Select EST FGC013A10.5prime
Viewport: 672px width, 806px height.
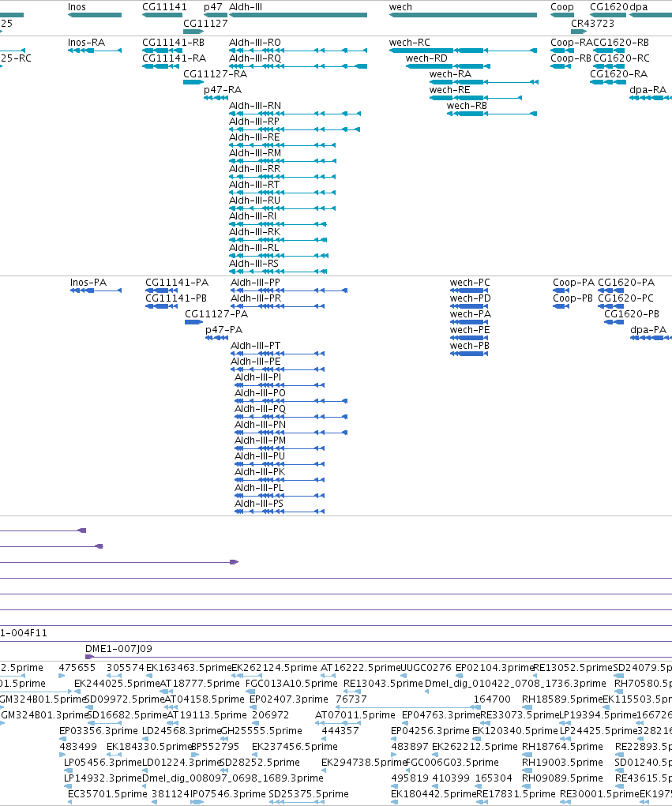click(x=250, y=692)
